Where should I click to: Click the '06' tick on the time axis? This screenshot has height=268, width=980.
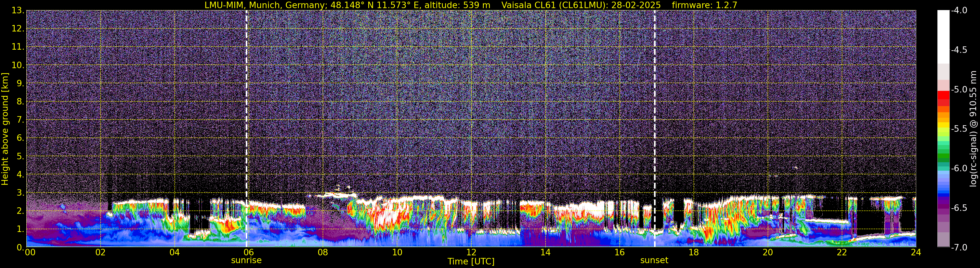coord(249,253)
